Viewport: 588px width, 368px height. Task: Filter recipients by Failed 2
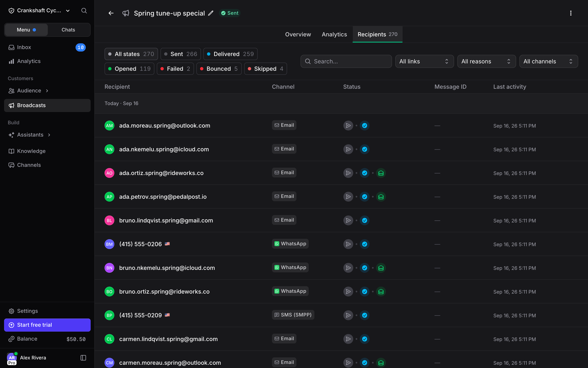click(x=175, y=69)
